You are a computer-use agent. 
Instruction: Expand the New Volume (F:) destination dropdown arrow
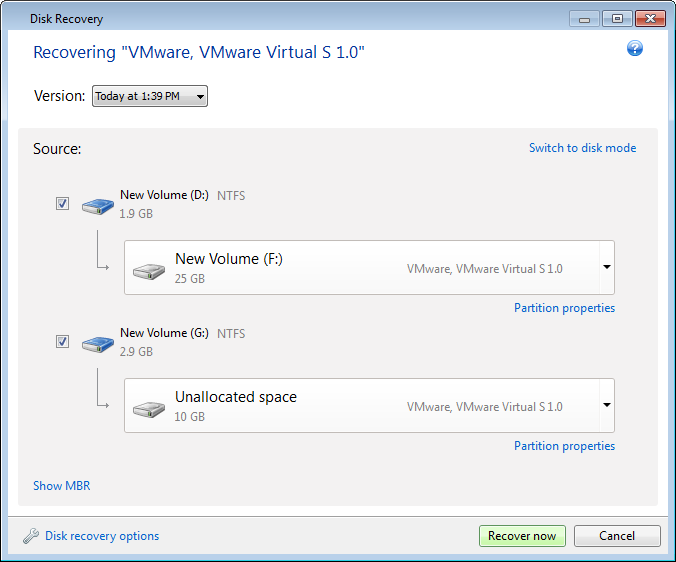pyautogui.click(x=607, y=267)
